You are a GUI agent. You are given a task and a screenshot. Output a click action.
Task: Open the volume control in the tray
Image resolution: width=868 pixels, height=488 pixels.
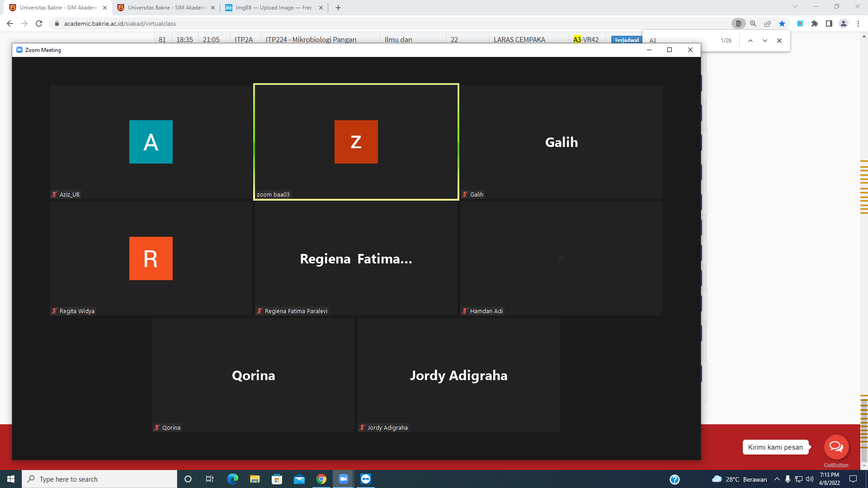(809, 479)
